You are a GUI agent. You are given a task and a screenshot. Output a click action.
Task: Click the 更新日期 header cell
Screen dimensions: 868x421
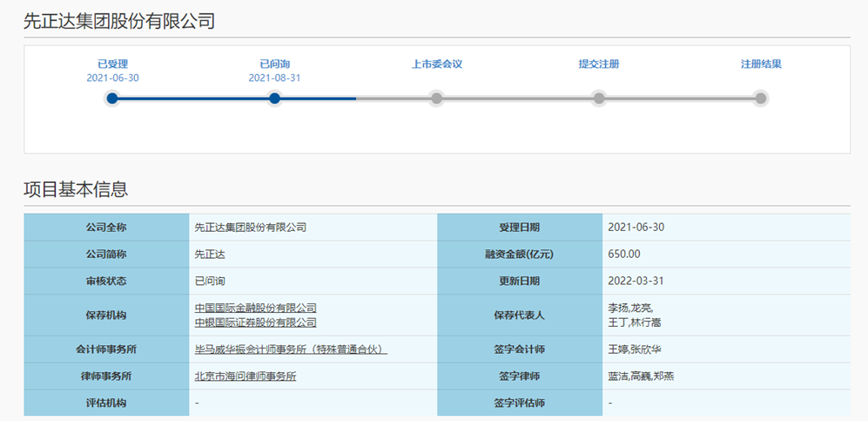520,281
